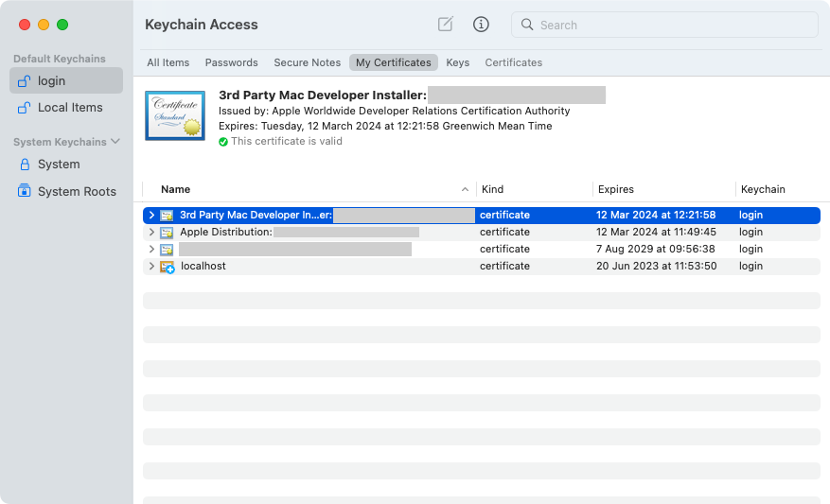830x504 pixels.
Task: Open the info button in toolbar
Action: pyautogui.click(x=481, y=25)
